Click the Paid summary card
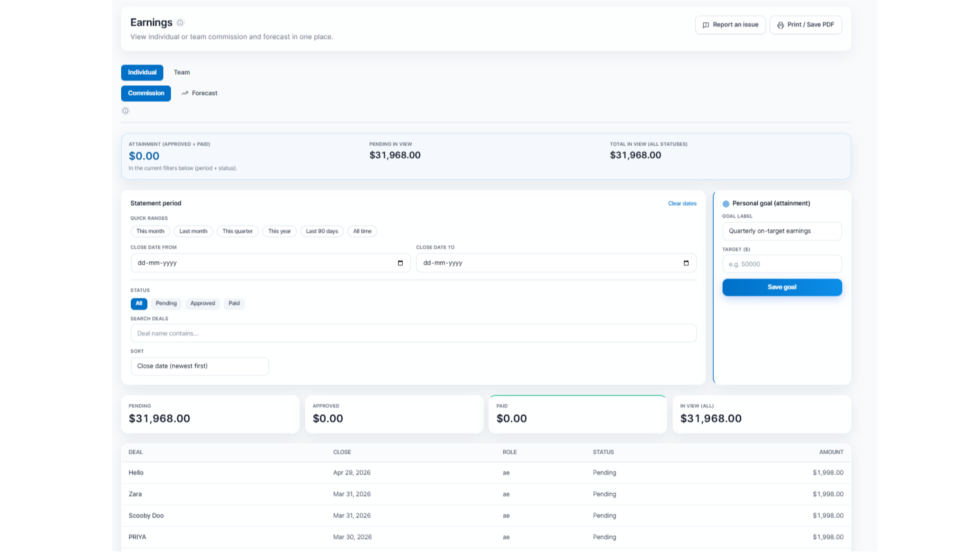 (x=578, y=414)
